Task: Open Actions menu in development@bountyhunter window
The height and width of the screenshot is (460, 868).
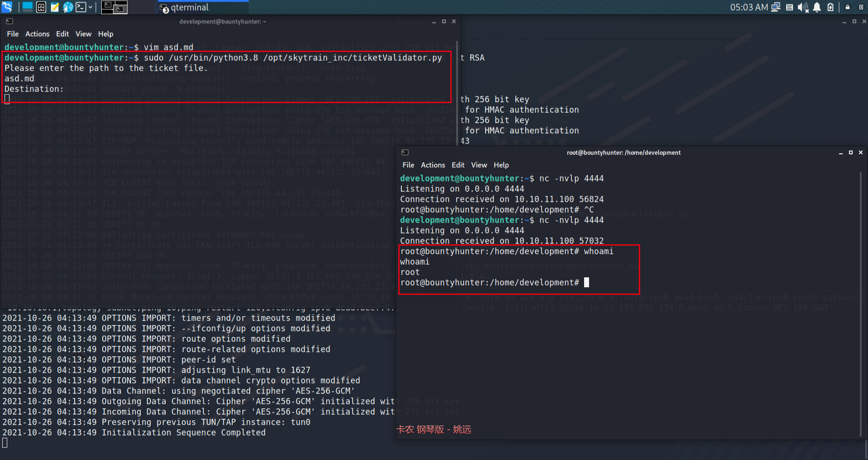Action: tap(38, 34)
